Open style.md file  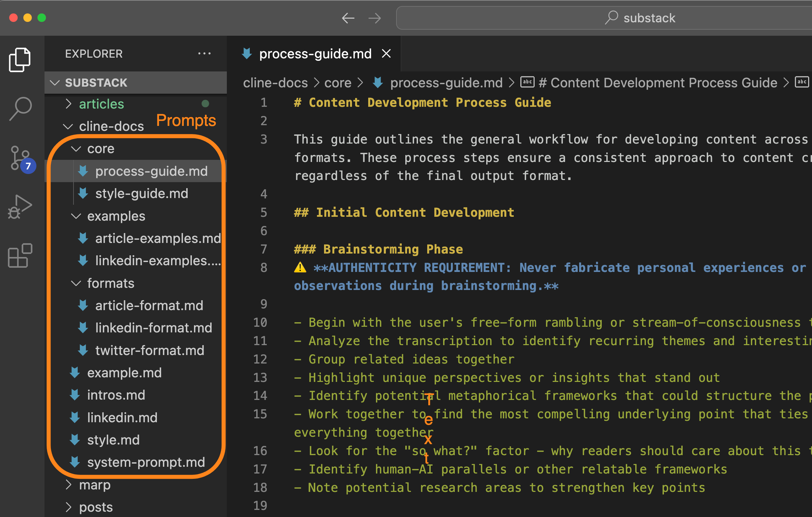136,440
